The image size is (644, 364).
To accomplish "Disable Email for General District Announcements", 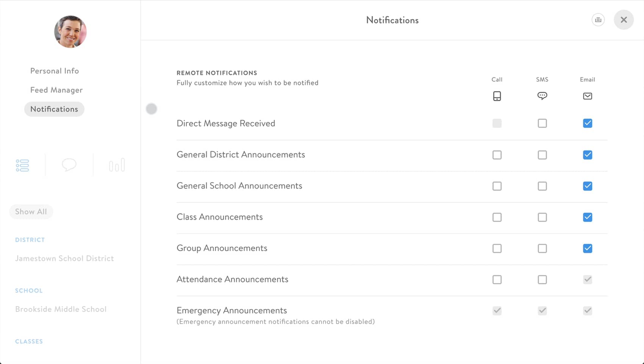I will [x=588, y=155].
